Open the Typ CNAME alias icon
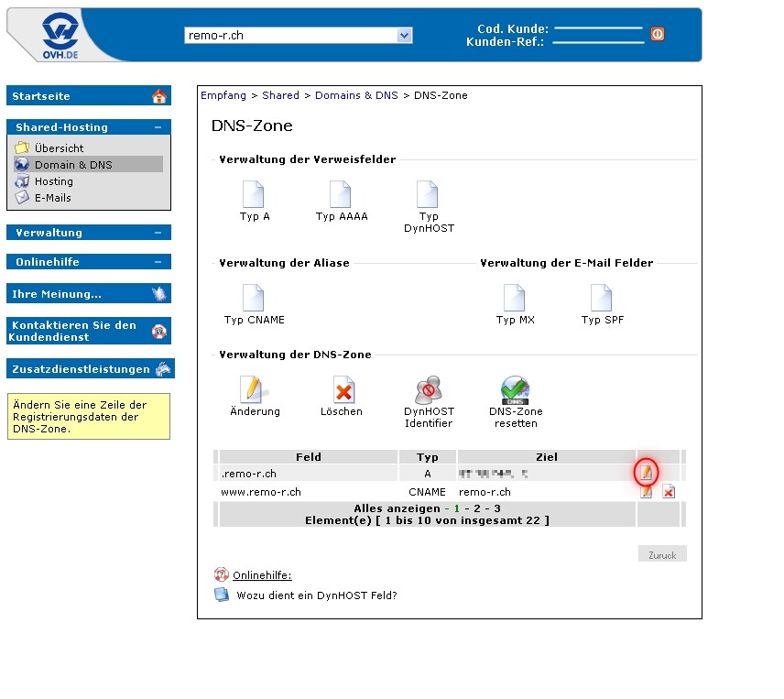Viewport: 784px width, 699px height. click(254, 298)
